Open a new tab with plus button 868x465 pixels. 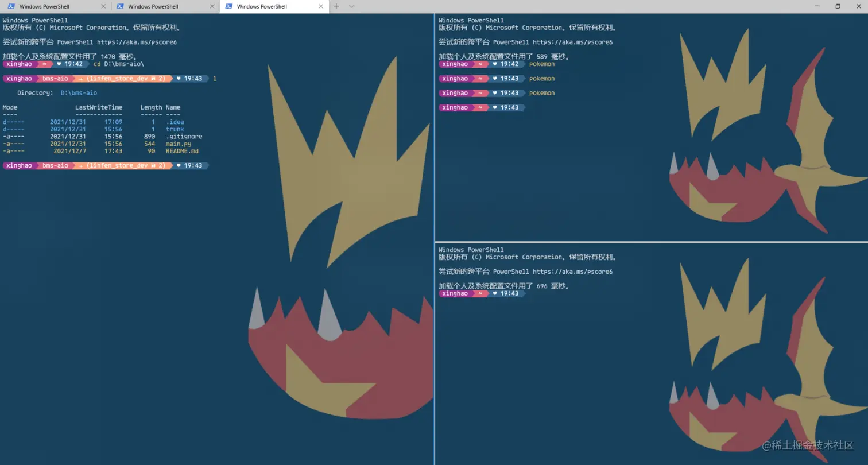[337, 6]
